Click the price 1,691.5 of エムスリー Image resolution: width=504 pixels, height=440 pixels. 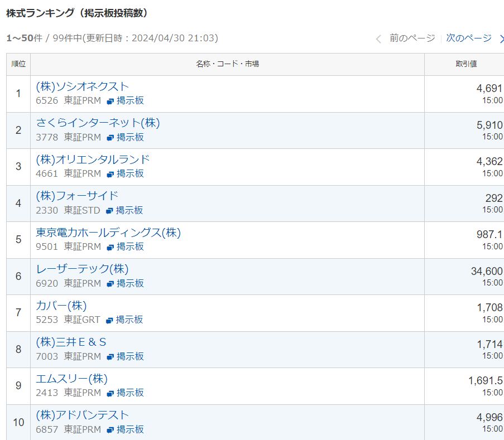(486, 381)
